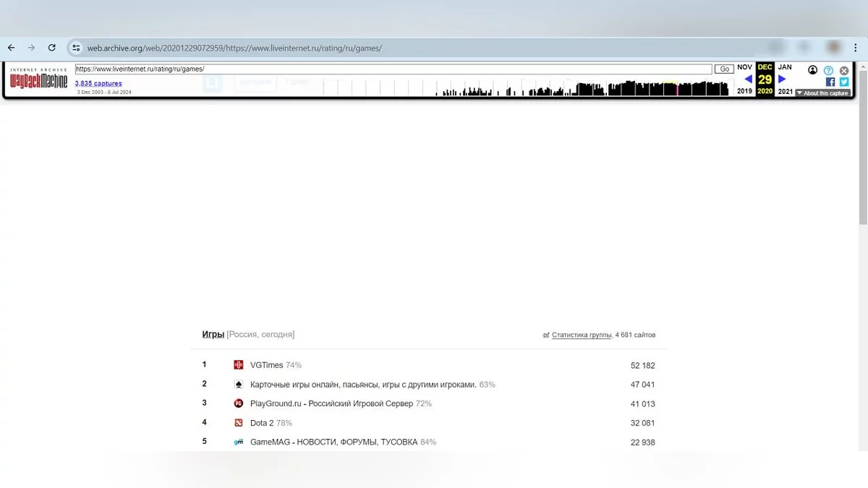Open GameMAG site link
This screenshot has height=488, width=868.
tap(333, 442)
